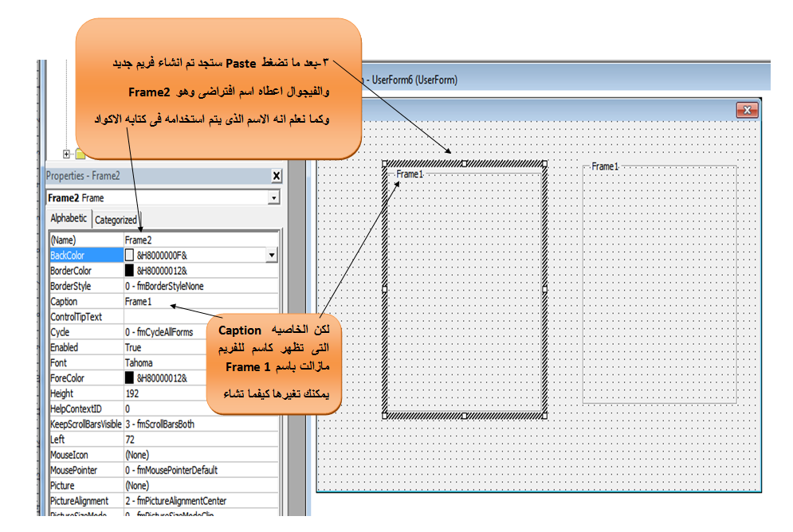Screen dimensions: 793x532
Task: Click the bottom-center handle of selected frame
Action: (x=465, y=416)
